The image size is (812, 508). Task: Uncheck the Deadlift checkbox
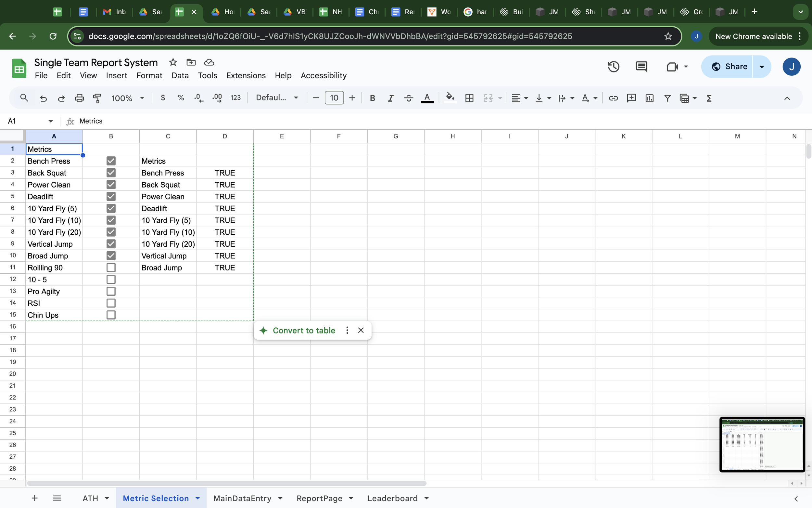111,196
